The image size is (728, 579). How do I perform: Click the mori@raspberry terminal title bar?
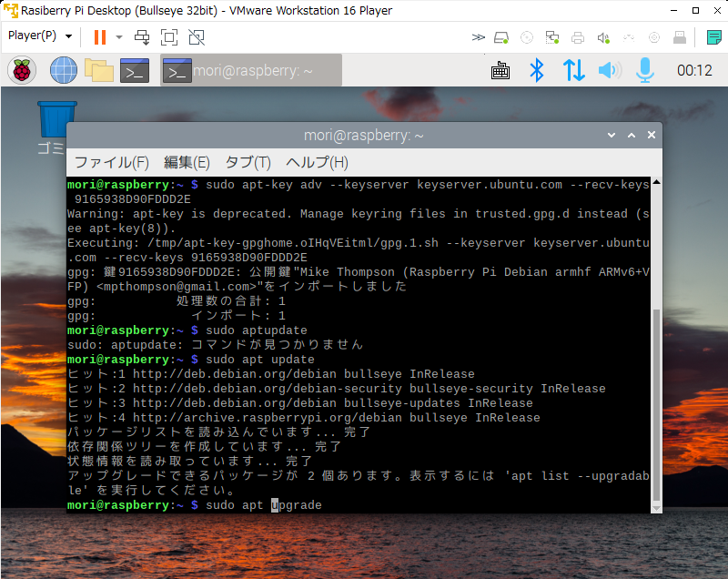tap(363, 135)
